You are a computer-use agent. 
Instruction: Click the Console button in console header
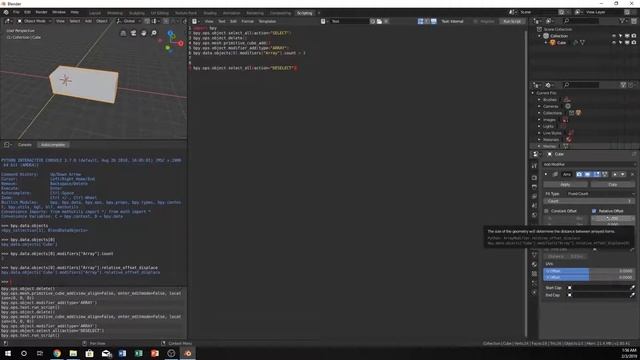[x=24, y=145]
